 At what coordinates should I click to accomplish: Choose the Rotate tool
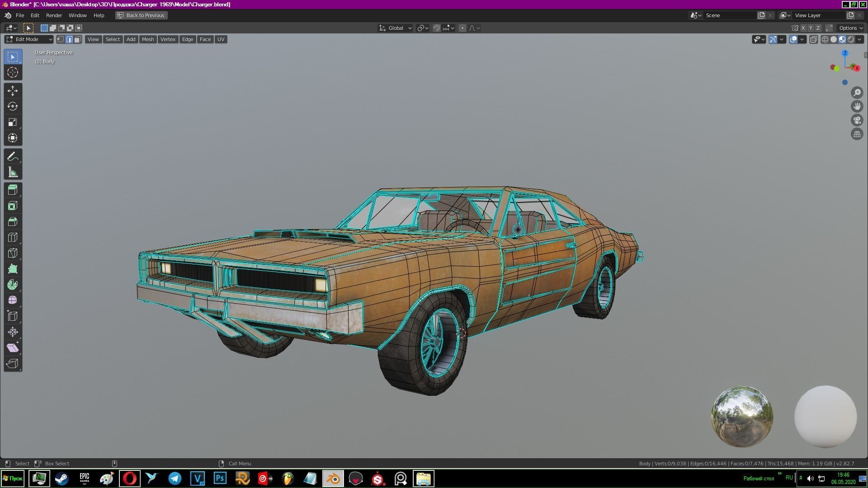point(13,106)
